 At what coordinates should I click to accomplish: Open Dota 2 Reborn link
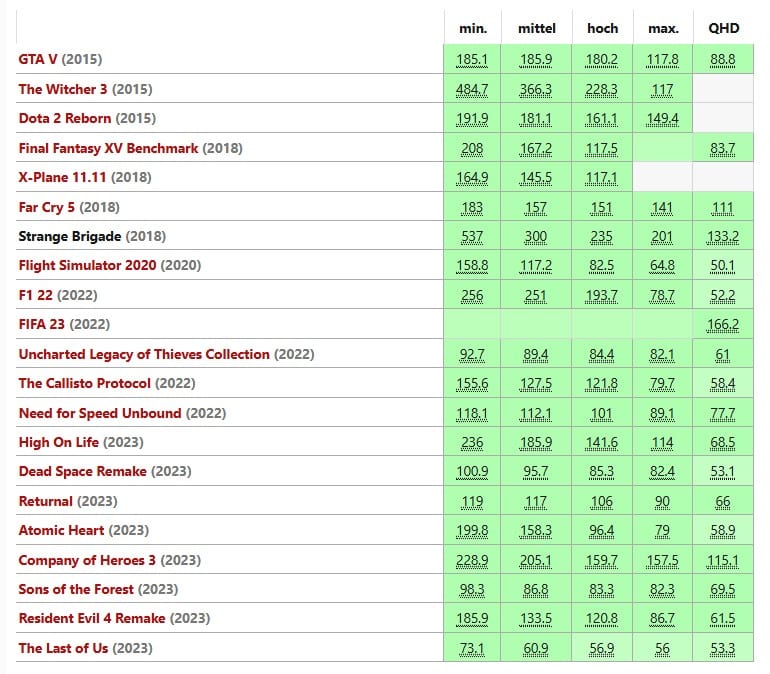click(65, 118)
